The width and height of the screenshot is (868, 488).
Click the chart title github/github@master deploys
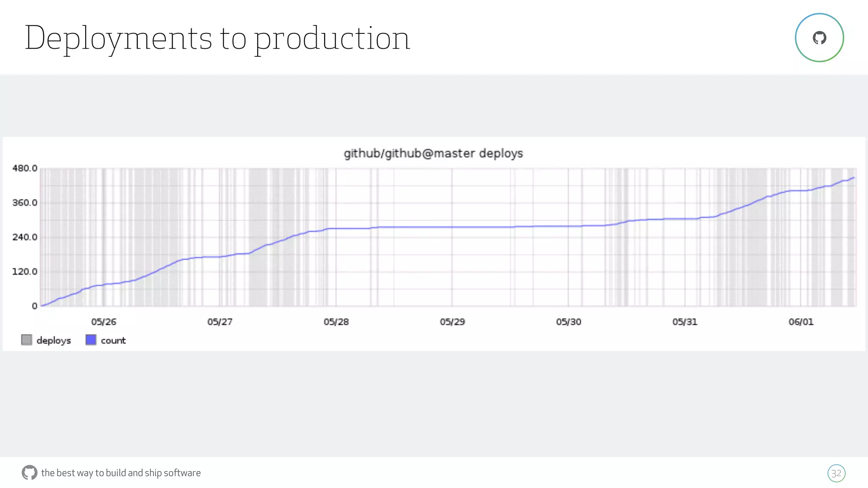click(x=433, y=153)
